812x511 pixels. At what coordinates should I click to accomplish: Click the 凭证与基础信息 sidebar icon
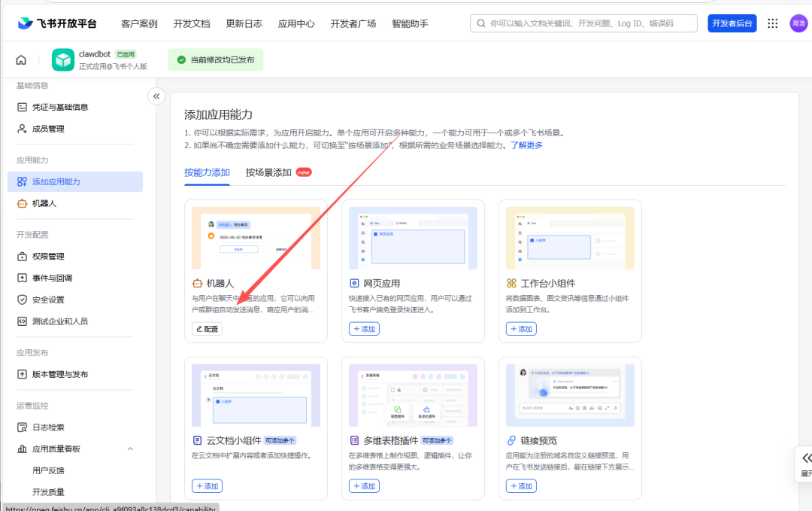(22, 108)
